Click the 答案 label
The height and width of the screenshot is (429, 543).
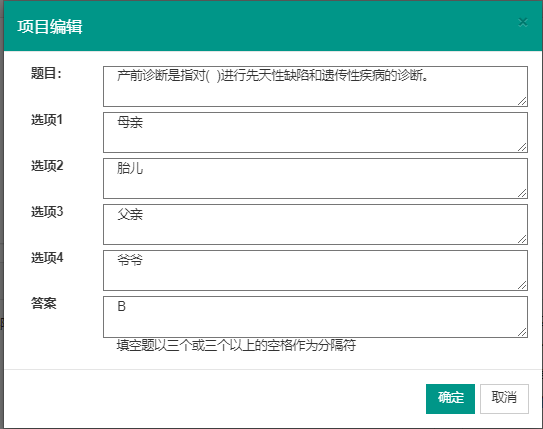[x=44, y=303]
